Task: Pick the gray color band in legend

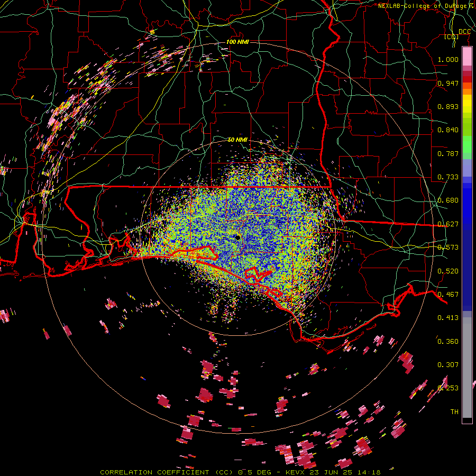Action: [x=467, y=368]
